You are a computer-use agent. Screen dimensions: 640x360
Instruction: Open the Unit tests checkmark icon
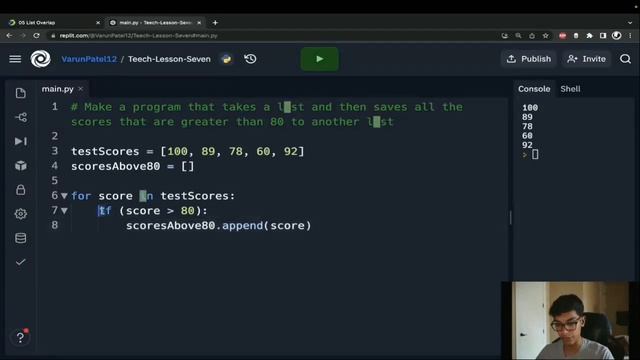[x=20, y=262]
